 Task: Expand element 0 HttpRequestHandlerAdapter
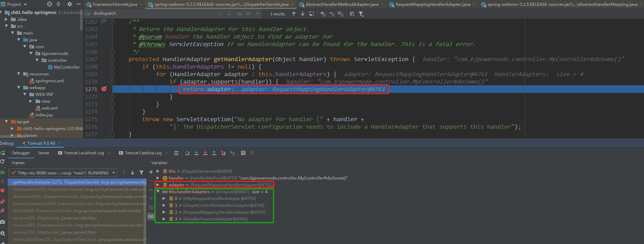point(164,198)
